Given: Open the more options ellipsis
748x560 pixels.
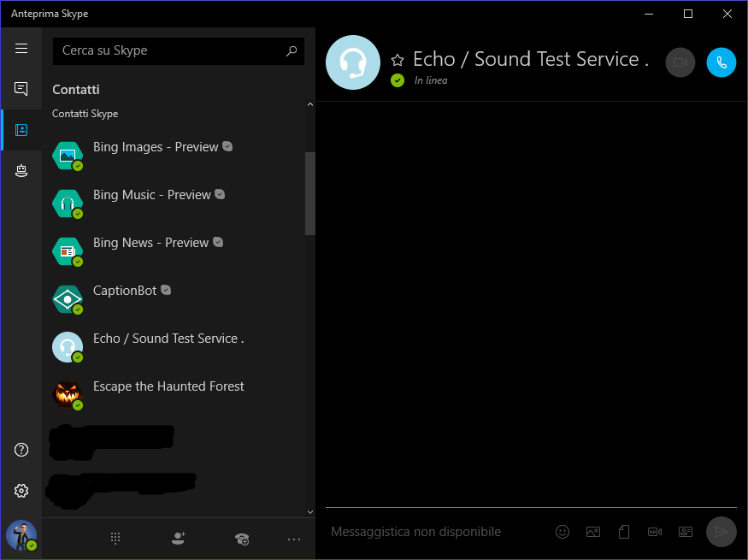Looking at the screenshot, I should (x=294, y=539).
